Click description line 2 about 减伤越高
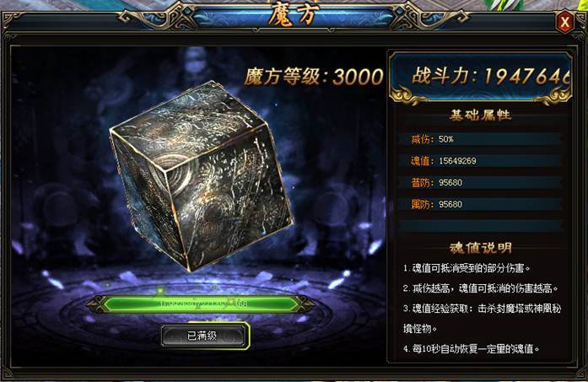This screenshot has width=588, height=382. coord(480,288)
